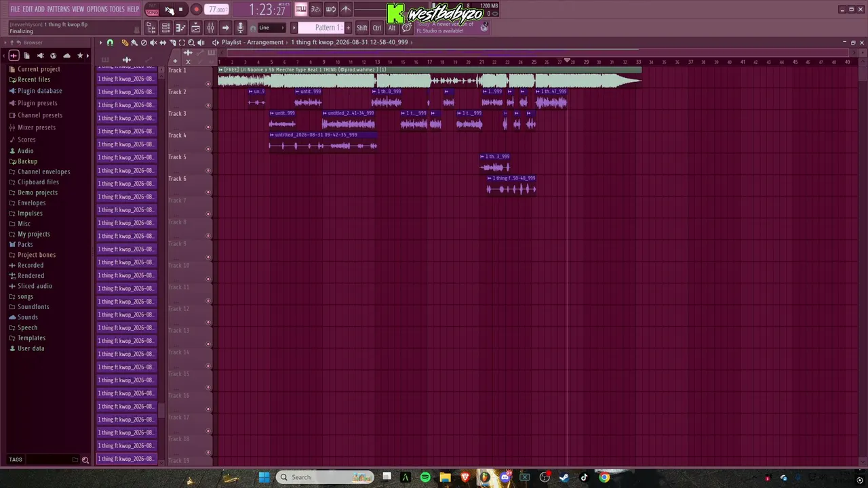Expand pattern list arrow left of Pattern 1
Image resolution: width=868 pixels, height=488 pixels.
[294, 28]
